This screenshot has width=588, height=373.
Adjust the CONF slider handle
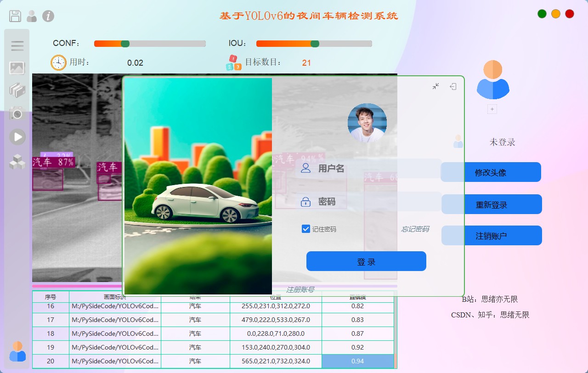coord(125,44)
